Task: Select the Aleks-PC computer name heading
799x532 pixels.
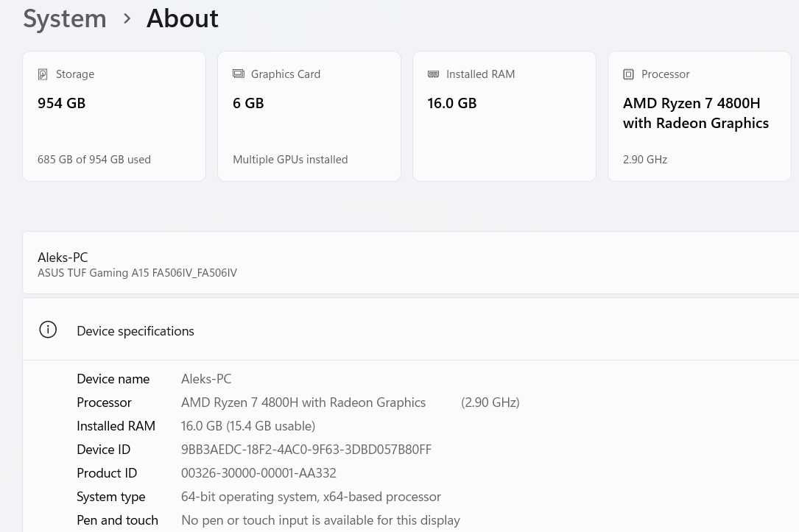Action: 63,258
